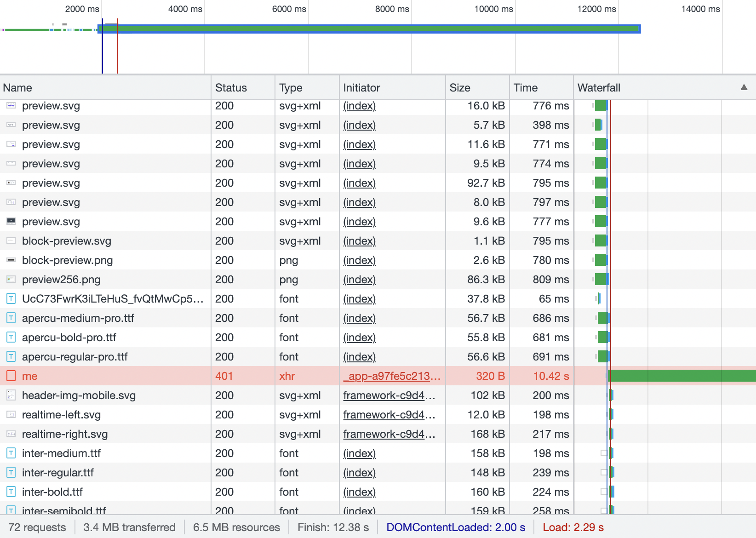Image resolution: width=756 pixels, height=538 pixels.
Task: Click '6.5 MB resources' summary text
Action: [x=236, y=527]
